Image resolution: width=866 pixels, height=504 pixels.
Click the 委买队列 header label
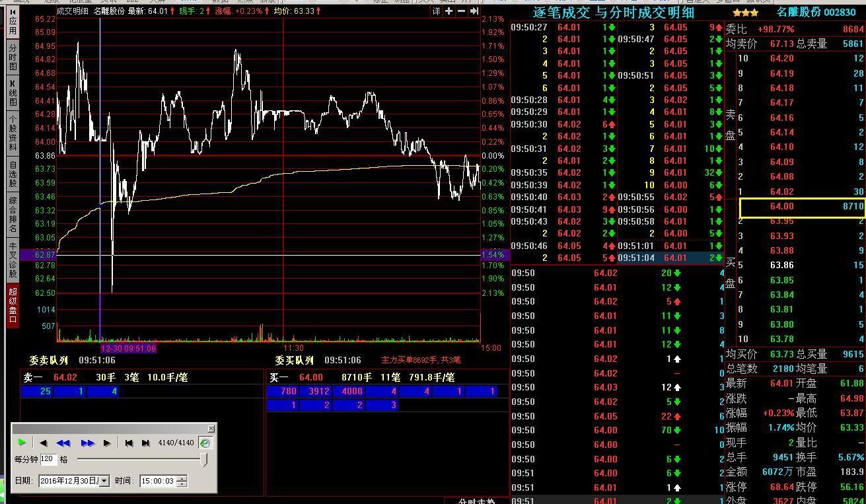(x=294, y=360)
